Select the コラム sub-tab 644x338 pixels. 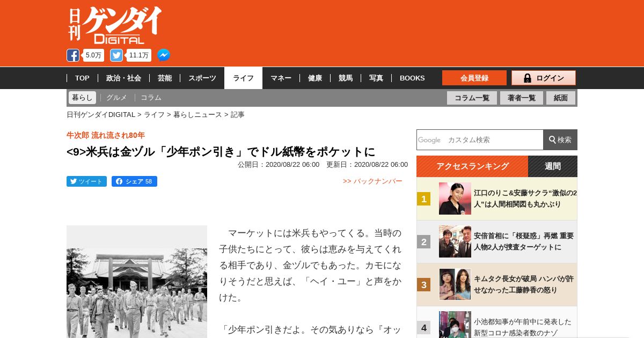[151, 98]
